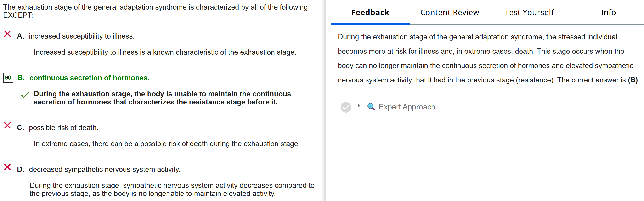Click the green checkmark under answer B
The width and height of the screenshot is (644, 201).
(x=25, y=95)
